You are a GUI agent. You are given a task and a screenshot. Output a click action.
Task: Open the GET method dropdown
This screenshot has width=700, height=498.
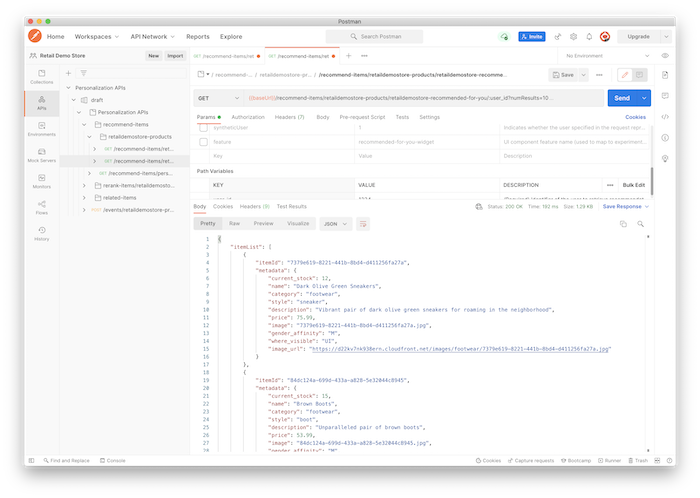pos(218,98)
